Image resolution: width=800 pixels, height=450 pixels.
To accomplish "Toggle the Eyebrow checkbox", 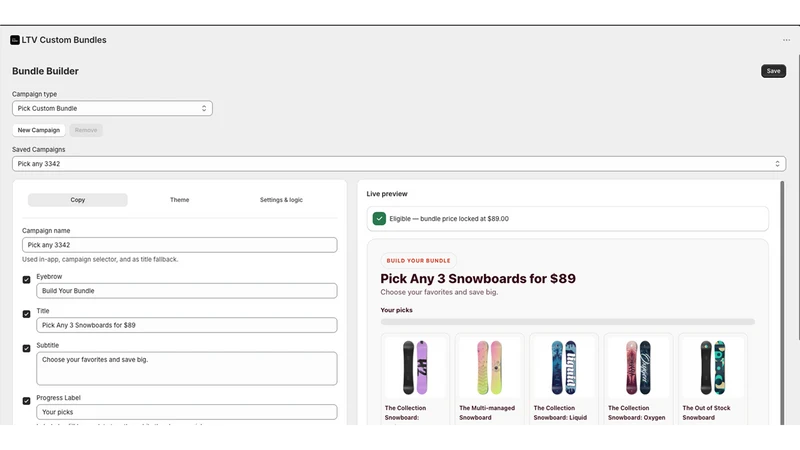I will 27,280.
